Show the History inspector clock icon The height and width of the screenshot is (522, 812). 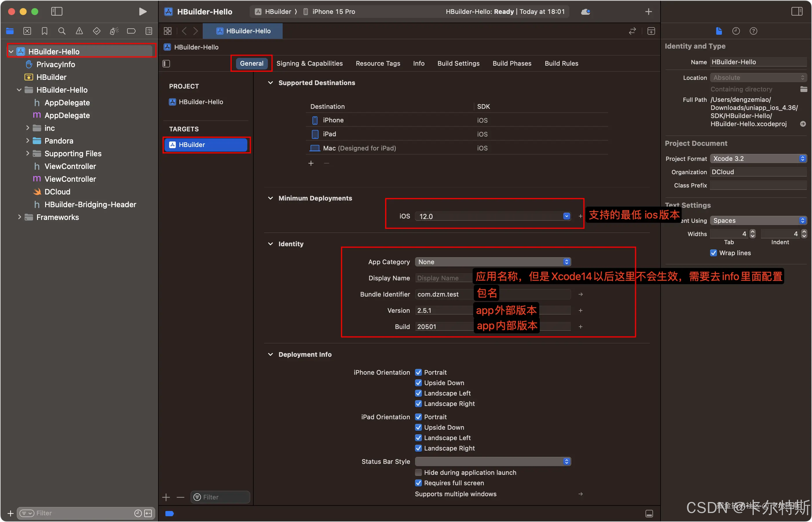[736, 31]
